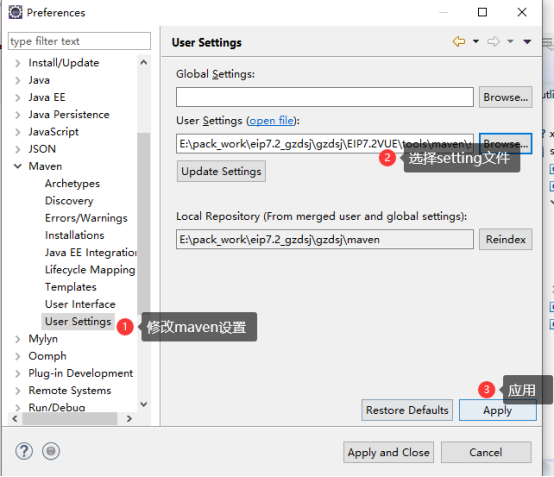Viewport: 554px width, 477px height.
Task: Click the tree scroll down arrow
Action: [x=144, y=404]
